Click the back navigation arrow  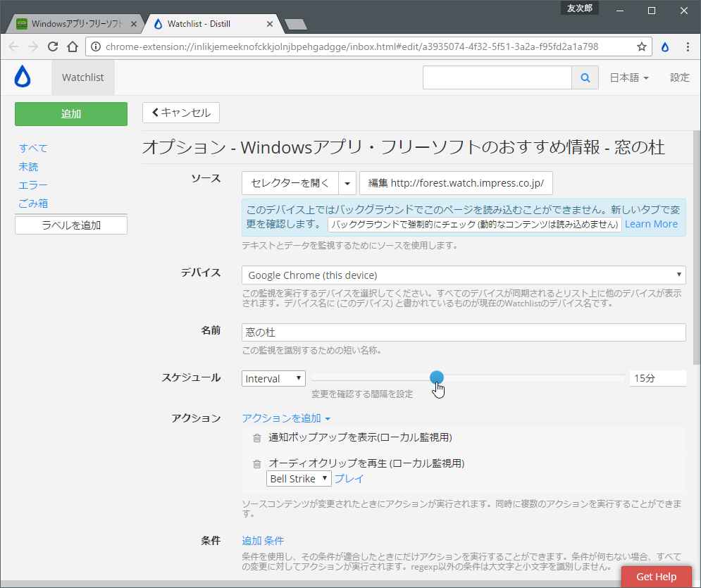[13, 46]
